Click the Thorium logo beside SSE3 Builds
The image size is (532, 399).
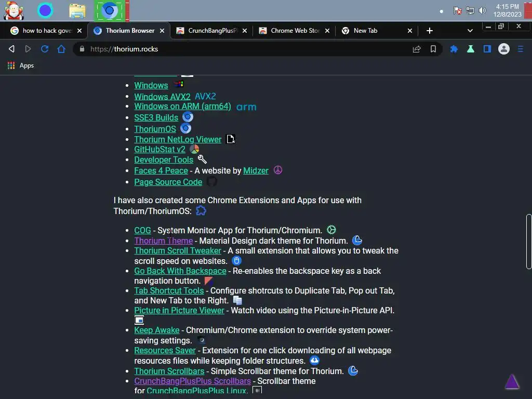point(188,117)
